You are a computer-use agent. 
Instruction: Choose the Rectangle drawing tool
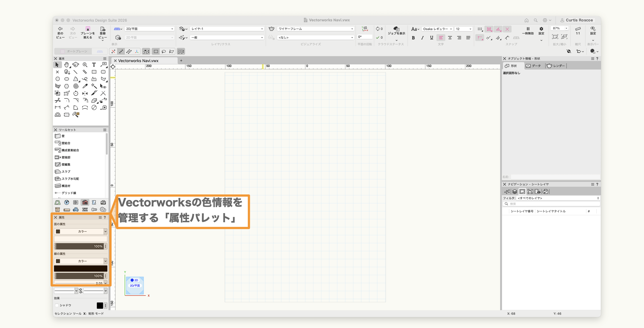[94, 72]
